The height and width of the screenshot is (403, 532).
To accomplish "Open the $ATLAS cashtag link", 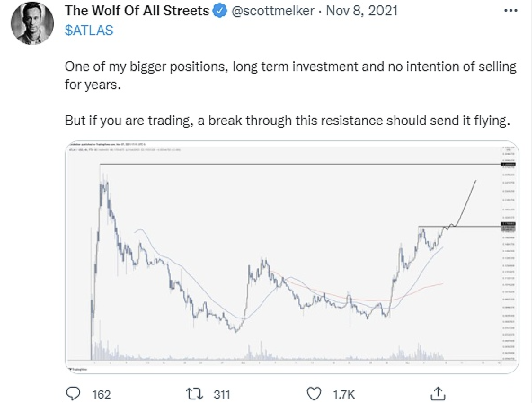I will 89,31.
